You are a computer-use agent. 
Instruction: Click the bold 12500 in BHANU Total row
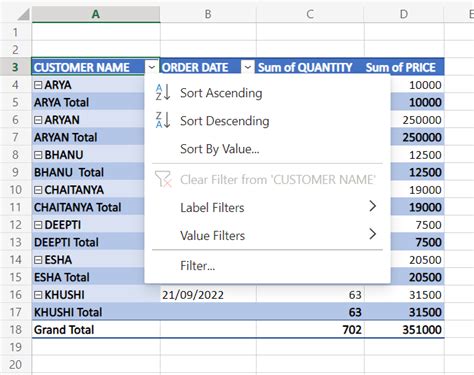click(417, 172)
